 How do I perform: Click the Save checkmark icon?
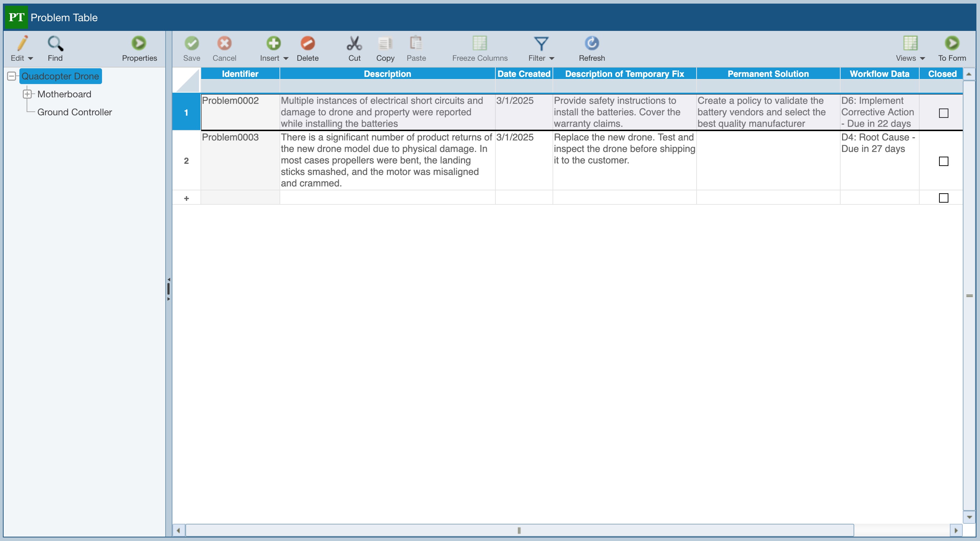click(192, 43)
